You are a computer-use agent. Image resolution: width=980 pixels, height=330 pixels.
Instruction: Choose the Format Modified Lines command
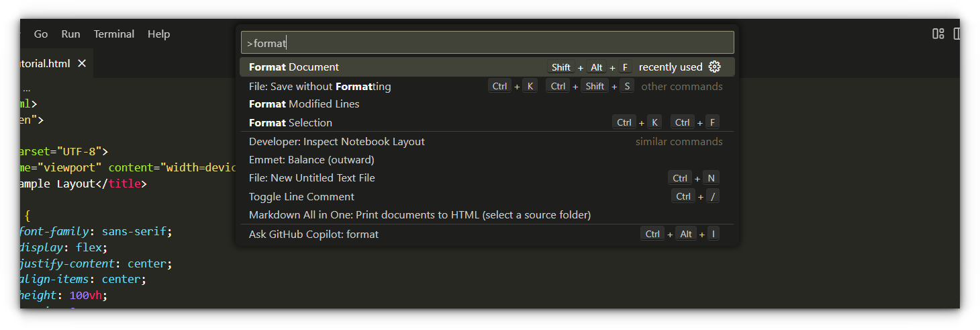pyautogui.click(x=304, y=104)
